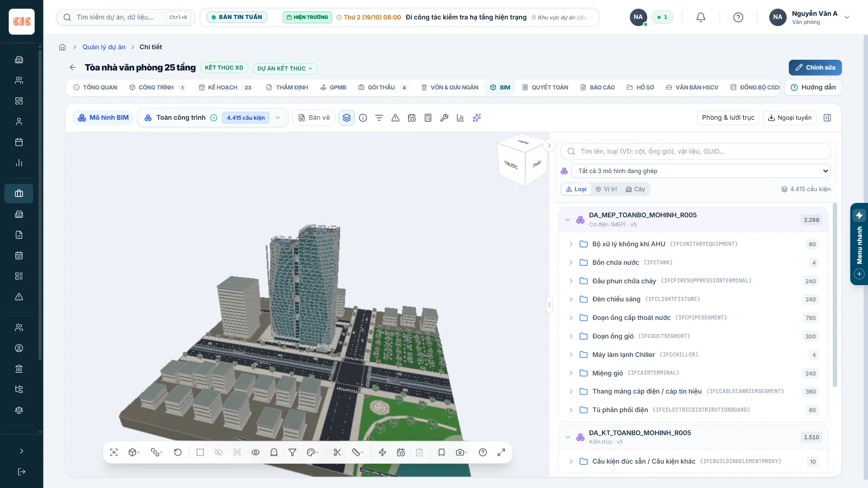
Task: Expand the 'Bồn chứa nước' tree folder
Action: click(571, 263)
